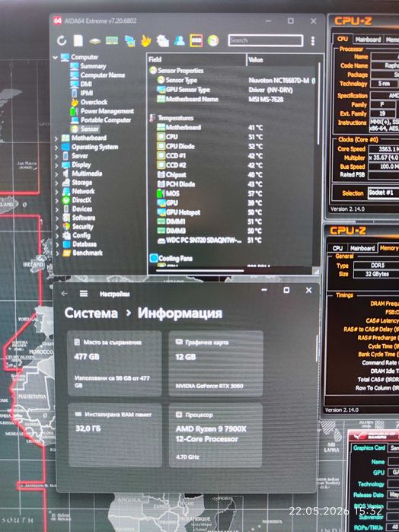The height and width of the screenshot is (532, 399).
Task: Select the Motherboard Name row
Action: click(235, 99)
